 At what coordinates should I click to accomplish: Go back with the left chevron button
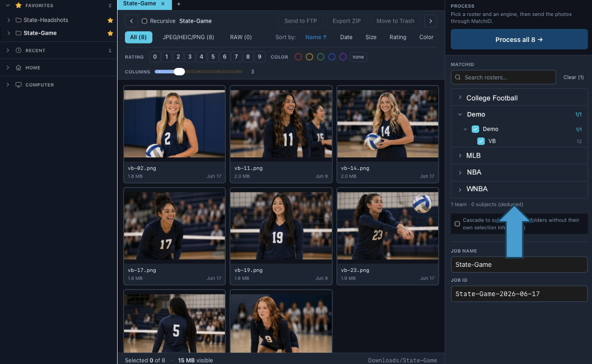point(131,21)
